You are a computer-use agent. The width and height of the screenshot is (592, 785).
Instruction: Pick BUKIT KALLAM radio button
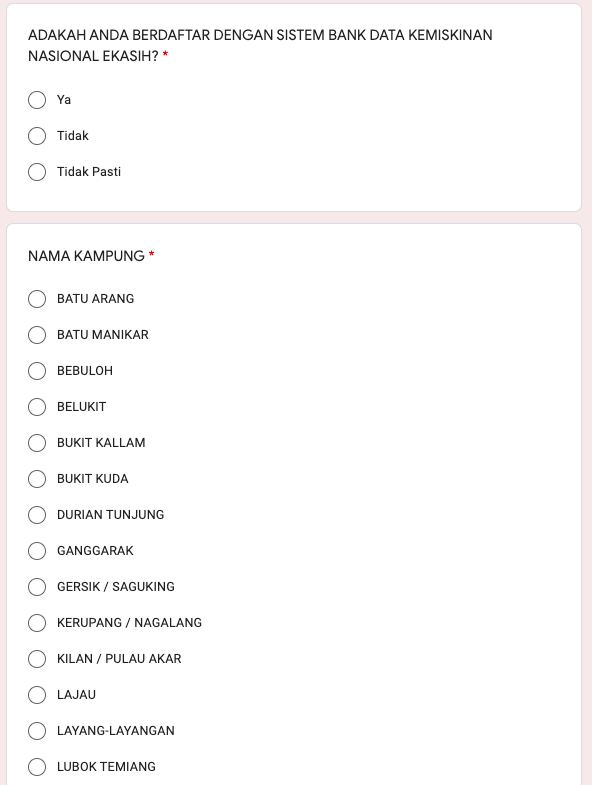click(37, 443)
